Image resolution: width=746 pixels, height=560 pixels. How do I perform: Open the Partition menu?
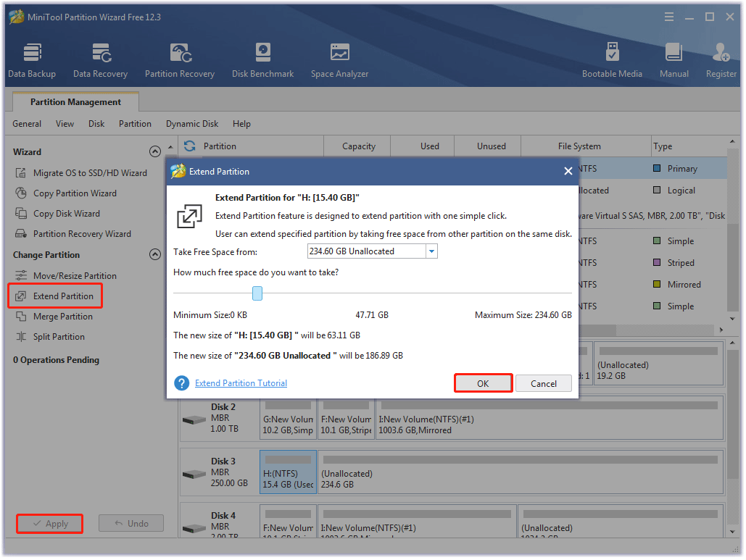[x=135, y=124]
